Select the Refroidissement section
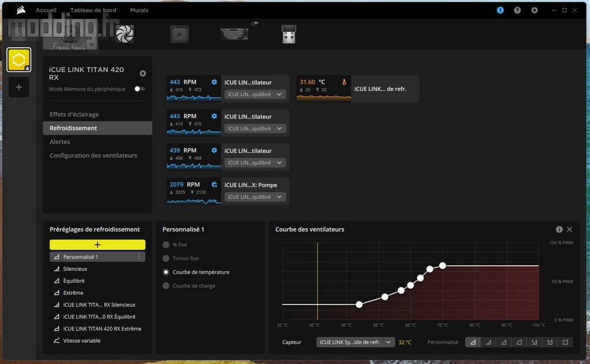 [97, 128]
